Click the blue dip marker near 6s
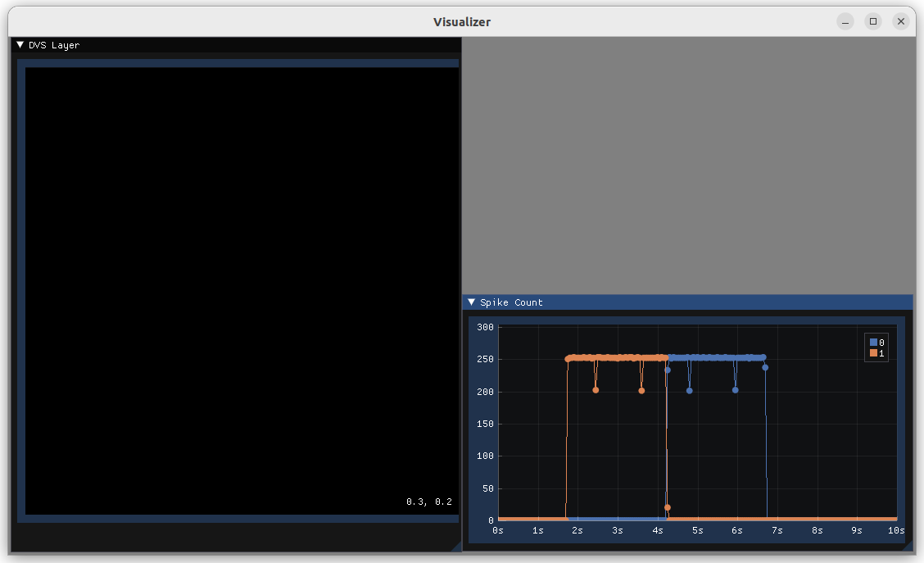This screenshot has width=924, height=563. pos(736,390)
